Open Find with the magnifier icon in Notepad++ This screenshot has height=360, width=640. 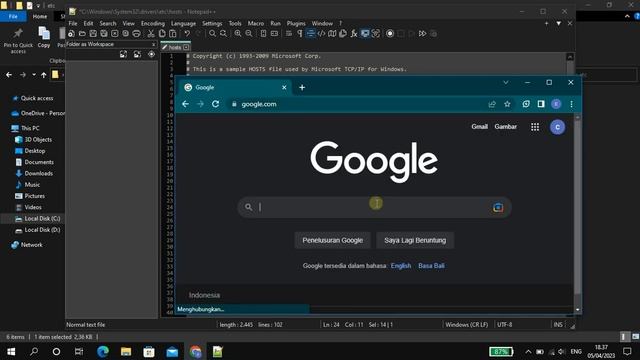(212, 33)
